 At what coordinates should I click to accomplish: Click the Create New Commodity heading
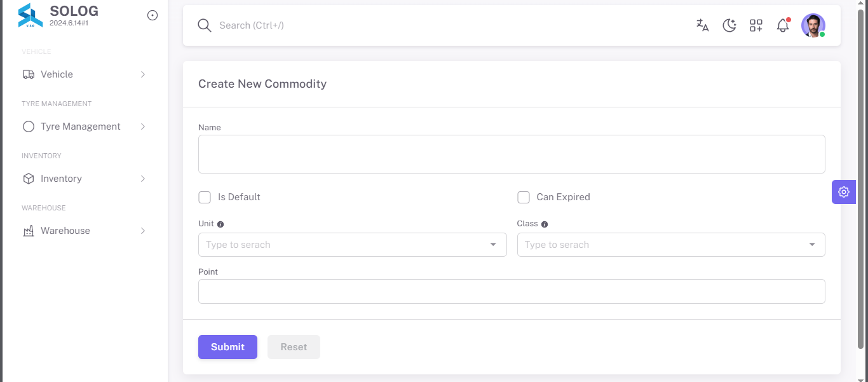(x=262, y=84)
